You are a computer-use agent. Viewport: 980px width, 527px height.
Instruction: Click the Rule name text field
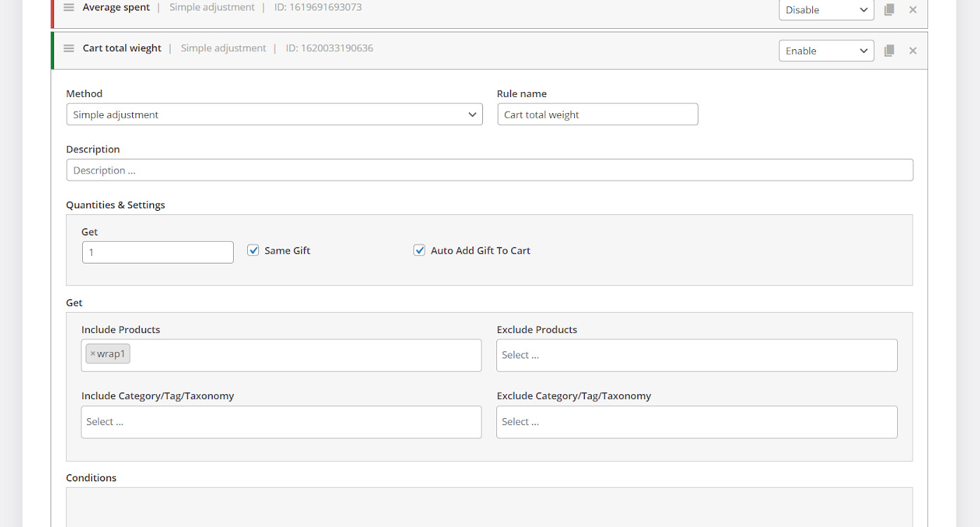[x=597, y=115]
